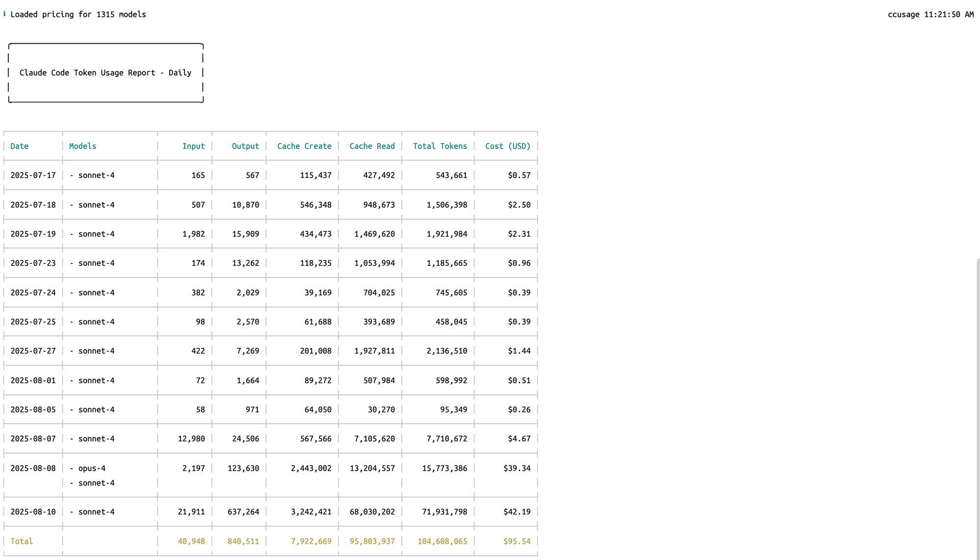The image size is (980, 560).
Task: Click the cost value '$39.34'
Action: coord(517,468)
